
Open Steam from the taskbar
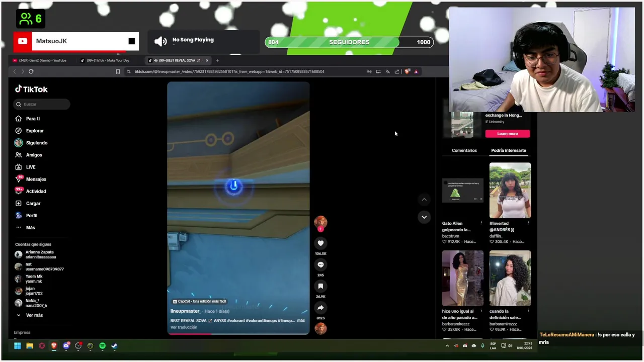(x=114, y=346)
